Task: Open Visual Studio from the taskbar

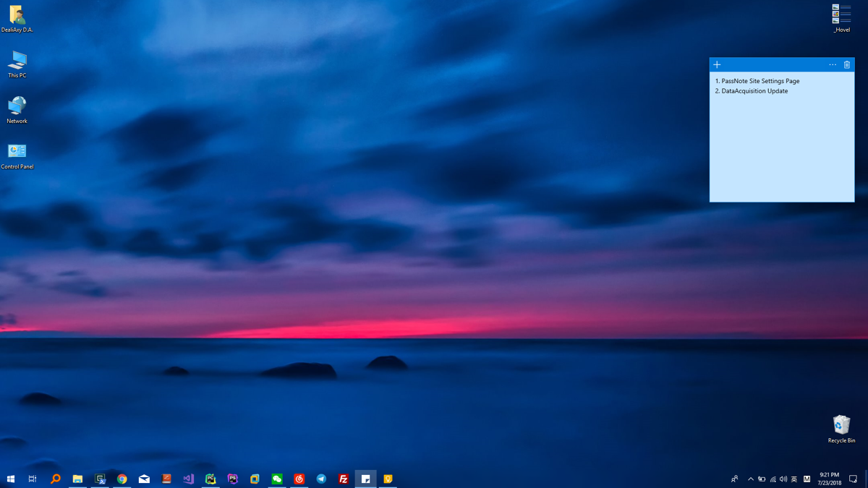Action: click(x=189, y=479)
